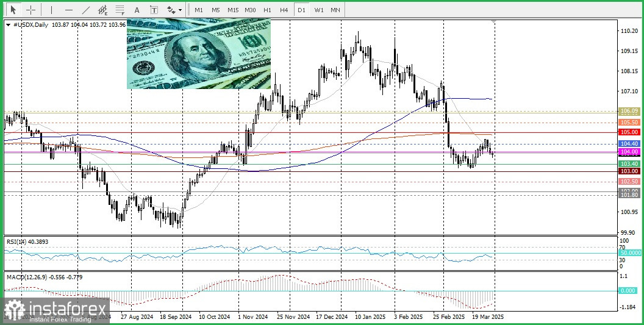This screenshot has width=644, height=325.
Task: Click the M15 timeframe button
Action: tap(232, 10)
